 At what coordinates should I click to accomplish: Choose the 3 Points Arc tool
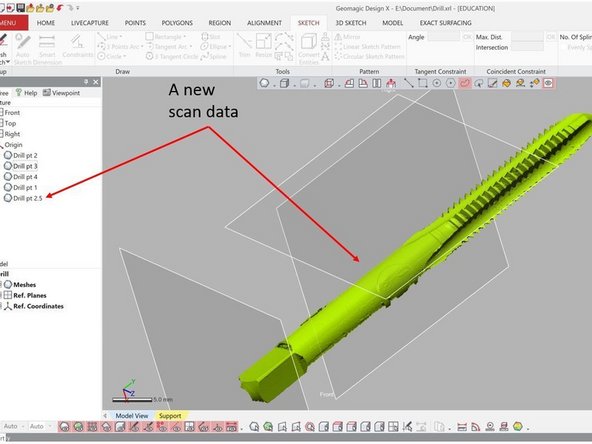tap(120, 46)
